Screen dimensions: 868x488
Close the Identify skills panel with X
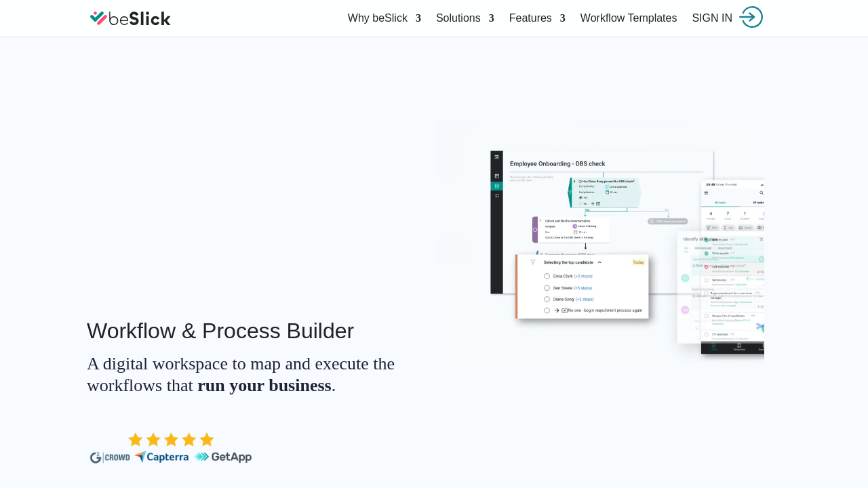[761, 239]
